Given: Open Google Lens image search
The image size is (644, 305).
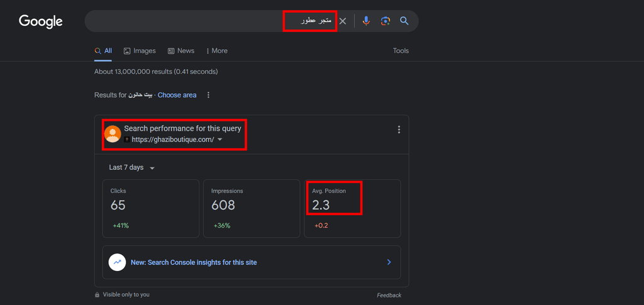Looking at the screenshot, I should [x=386, y=21].
